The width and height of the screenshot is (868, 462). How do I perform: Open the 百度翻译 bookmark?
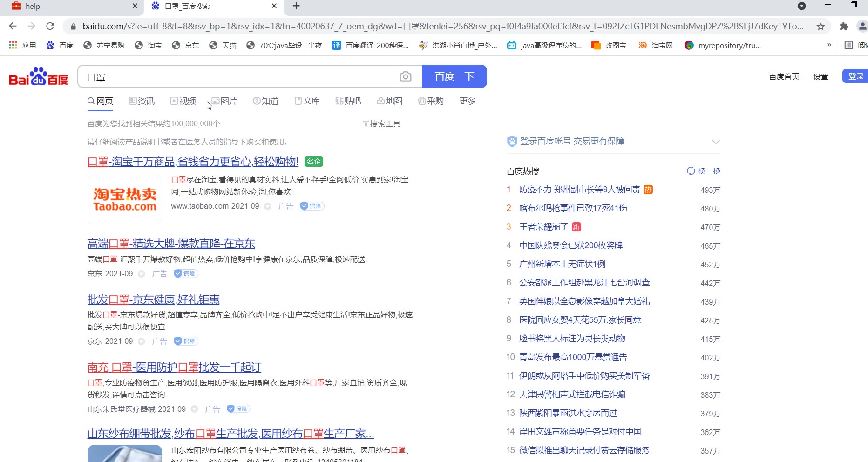(x=370, y=45)
